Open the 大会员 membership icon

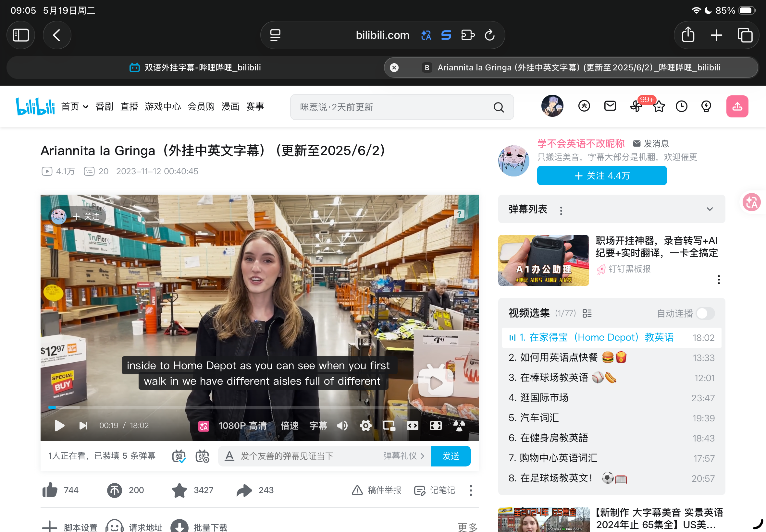pyautogui.click(x=584, y=106)
